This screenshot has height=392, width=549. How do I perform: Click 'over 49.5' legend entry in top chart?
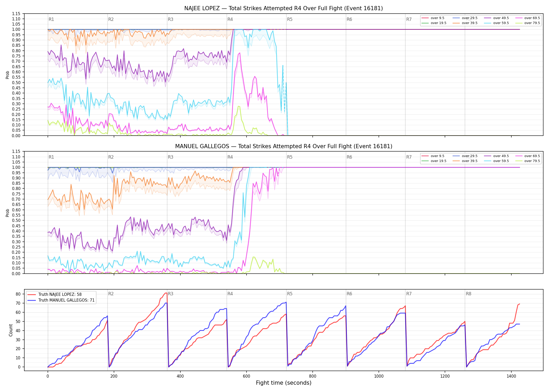click(x=496, y=18)
